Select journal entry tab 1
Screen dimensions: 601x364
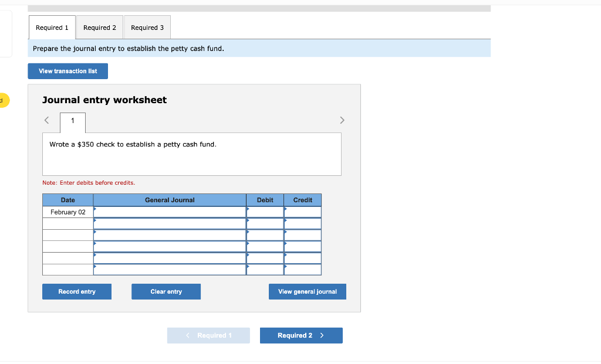click(72, 122)
